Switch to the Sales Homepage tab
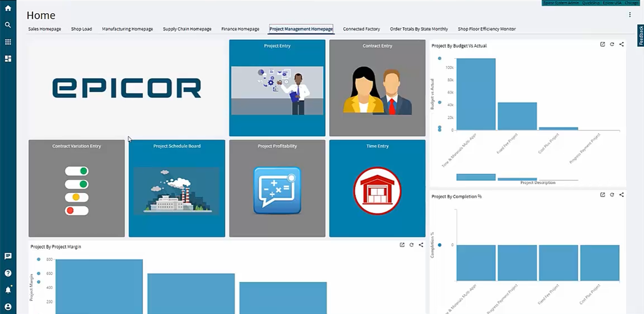 click(x=45, y=29)
